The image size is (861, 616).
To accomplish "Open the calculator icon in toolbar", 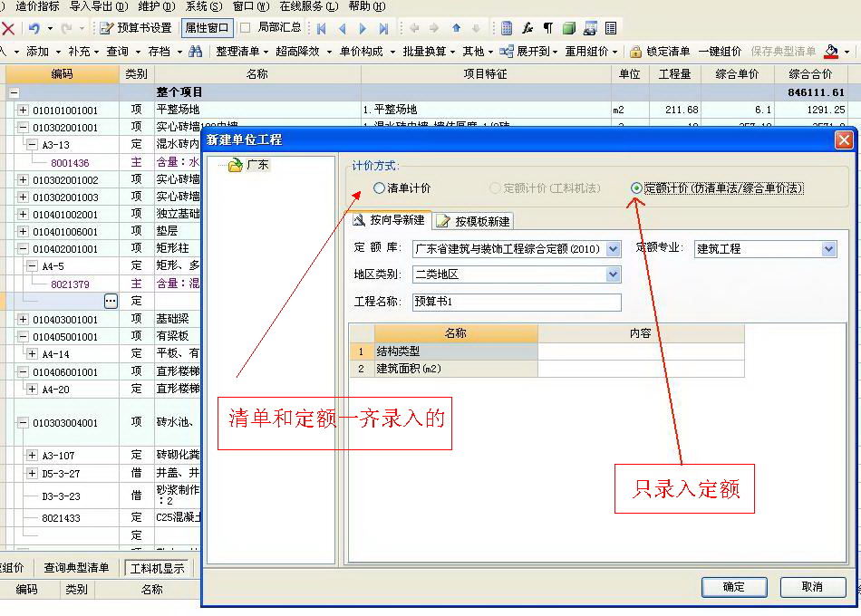I will pos(507,28).
